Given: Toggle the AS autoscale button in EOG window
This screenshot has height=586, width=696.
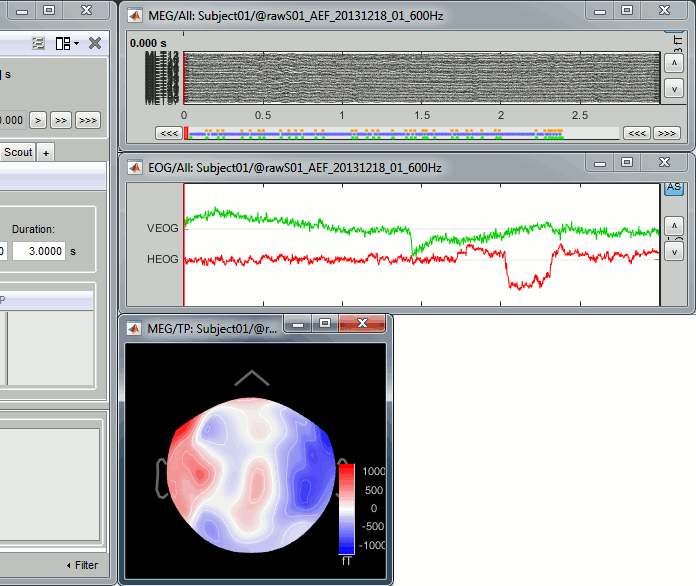Looking at the screenshot, I should [x=675, y=190].
